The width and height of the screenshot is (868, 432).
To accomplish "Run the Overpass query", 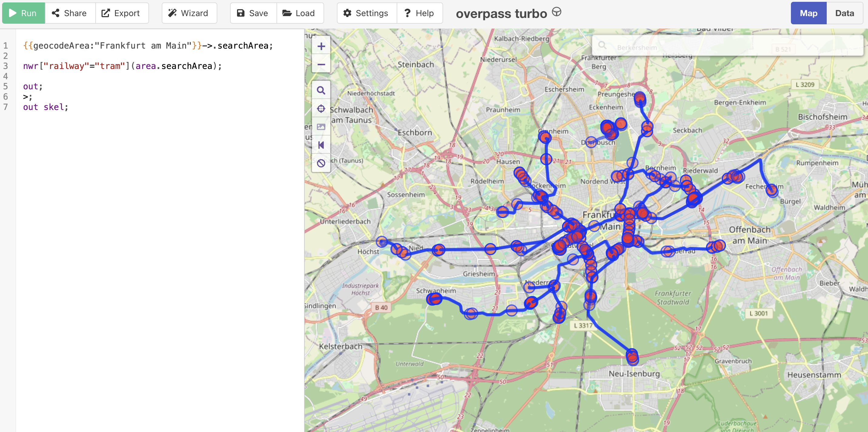I will pyautogui.click(x=23, y=13).
